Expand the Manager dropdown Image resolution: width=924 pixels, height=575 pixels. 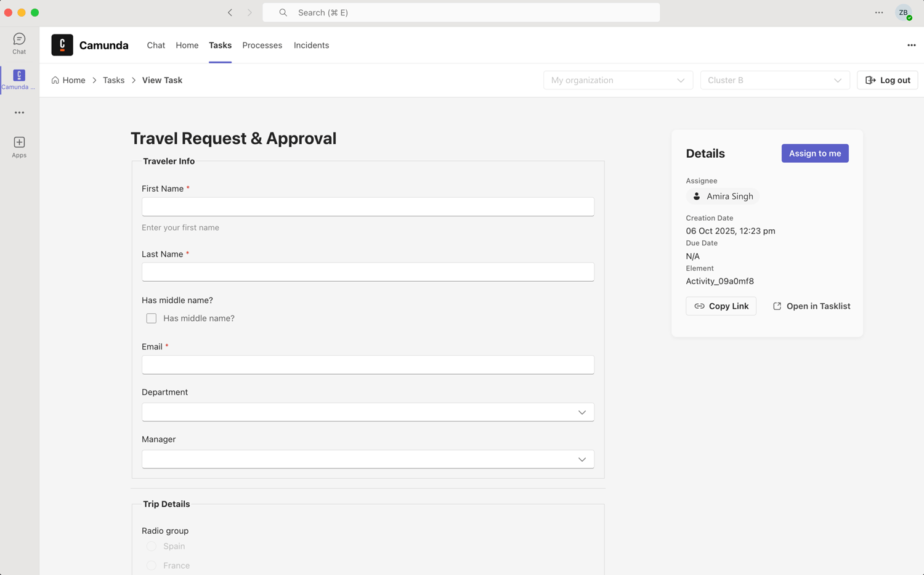[x=368, y=459]
